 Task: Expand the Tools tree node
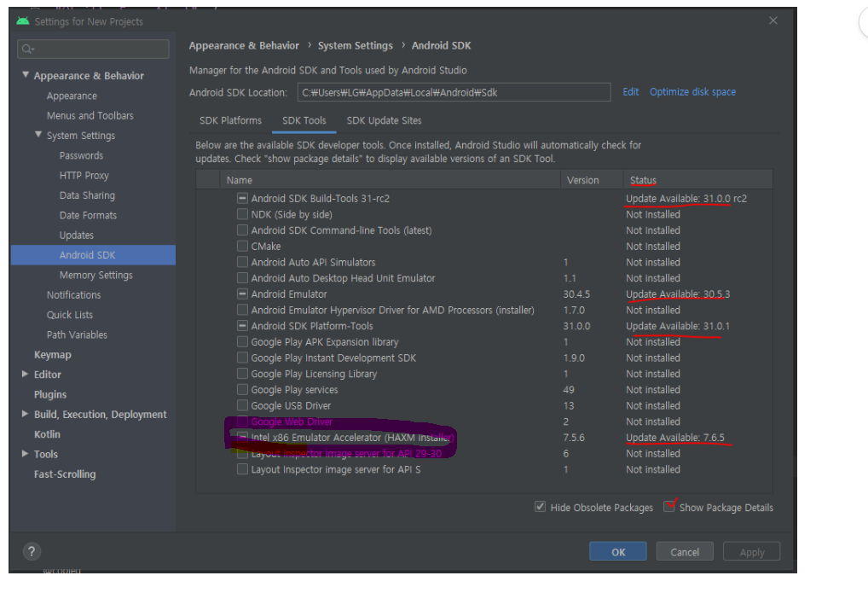coord(25,454)
